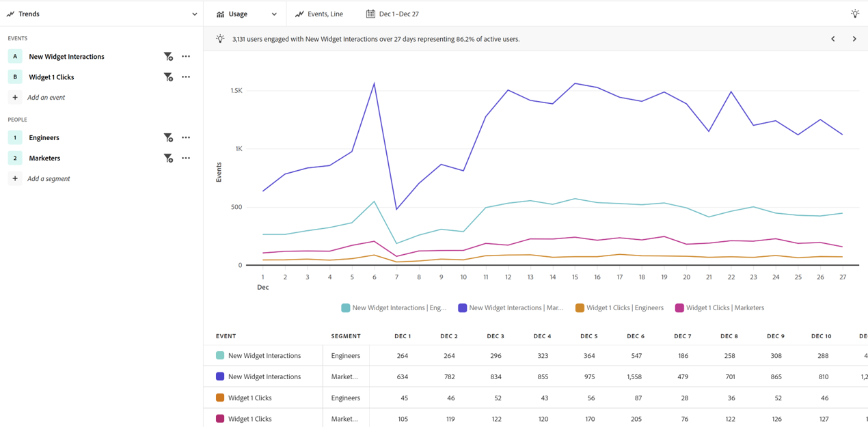Open the Dec 1–Dec 27 date range picker
Viewport: 868px width, 427px height.
pos(392,14)
